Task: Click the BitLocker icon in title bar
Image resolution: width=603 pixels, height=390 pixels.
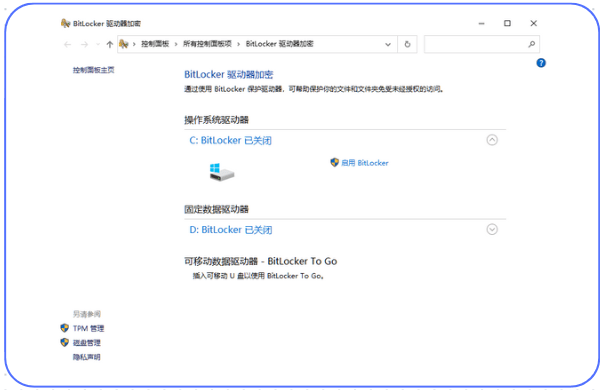Action: tap(65, 23)
